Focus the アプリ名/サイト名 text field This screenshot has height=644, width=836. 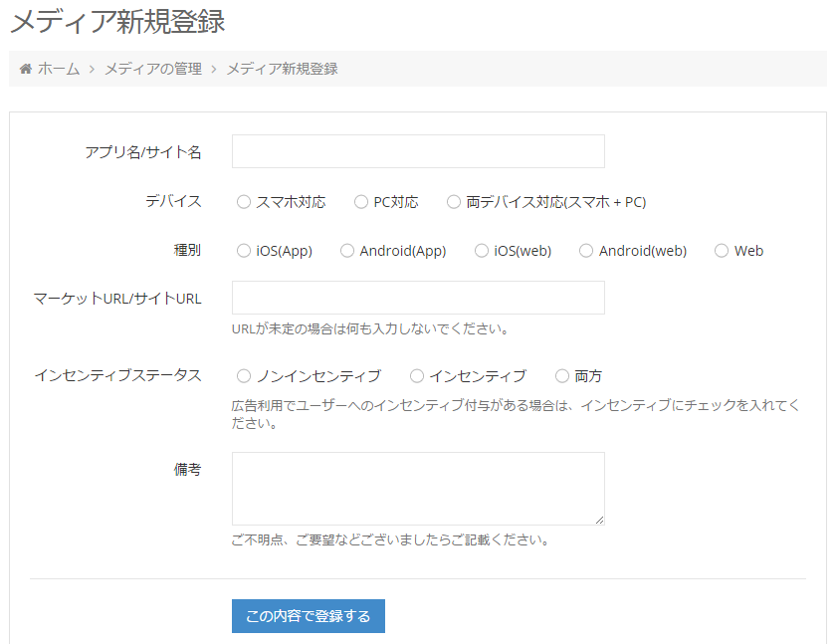coord(416,150)
